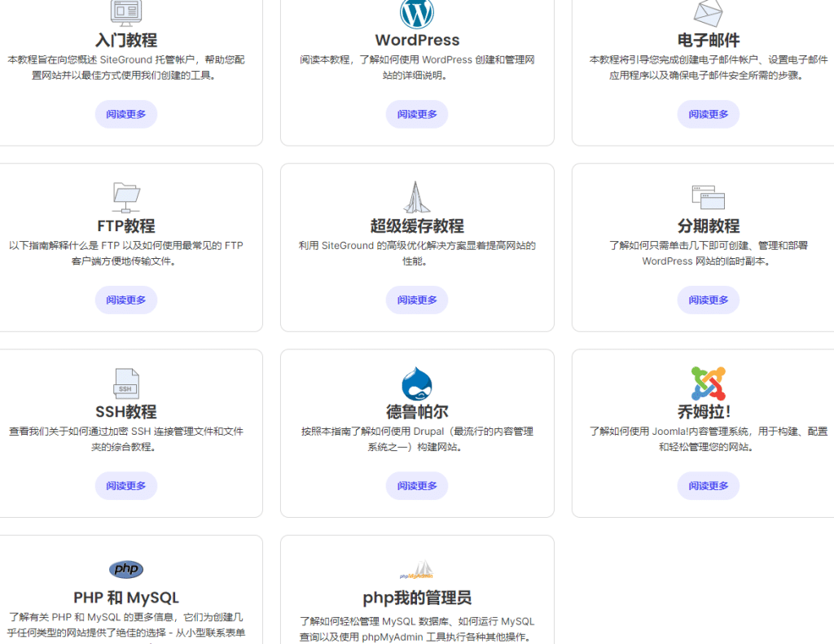Open 阅读更多 in the WordPress card
Image resolution: width=834 pixels, height=644 pixels.
coord(417,115)
